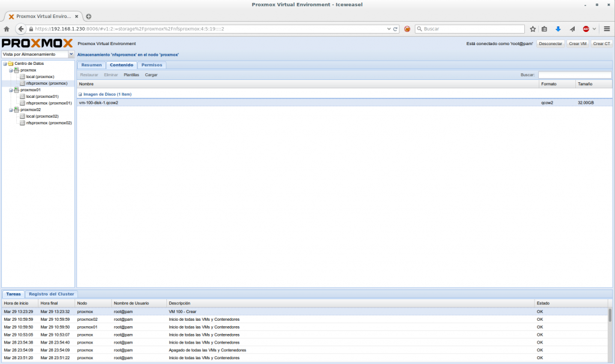Bookmark this page with the star icon
This screenshot has width=615, height=364.
tap(533, 29)
